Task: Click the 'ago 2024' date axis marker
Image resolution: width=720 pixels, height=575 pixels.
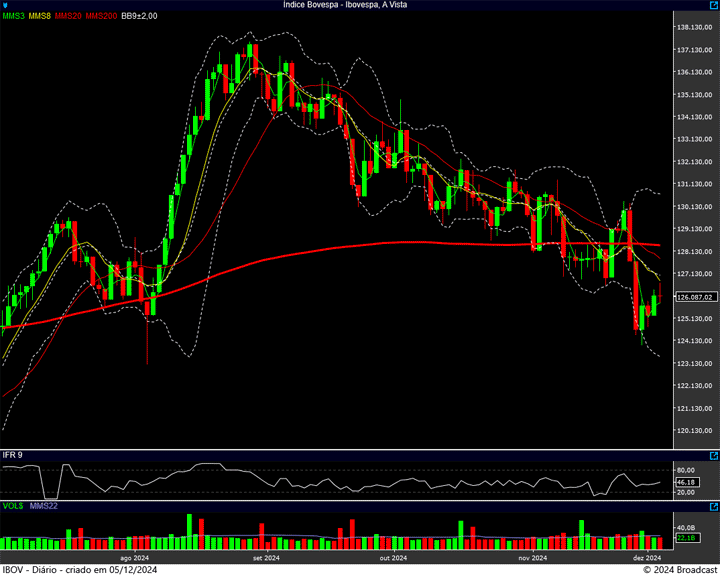Action: pos(134,558)
